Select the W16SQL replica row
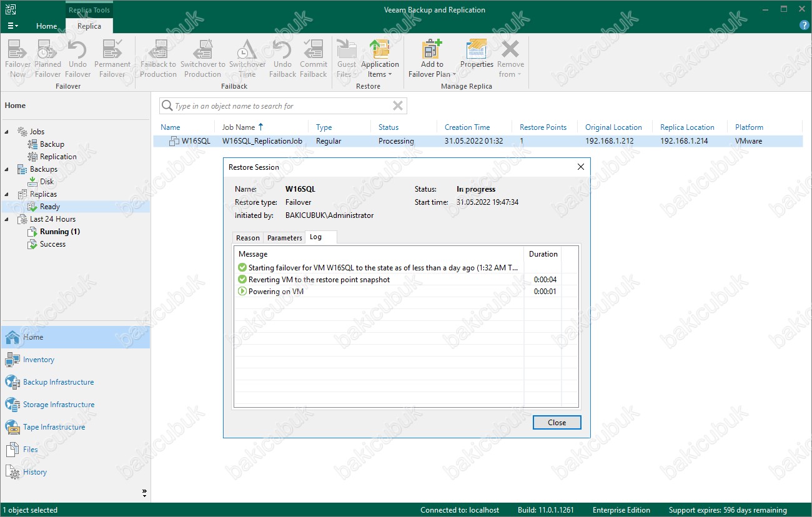Viewport: 812px width, 517px height. point(478,141)
